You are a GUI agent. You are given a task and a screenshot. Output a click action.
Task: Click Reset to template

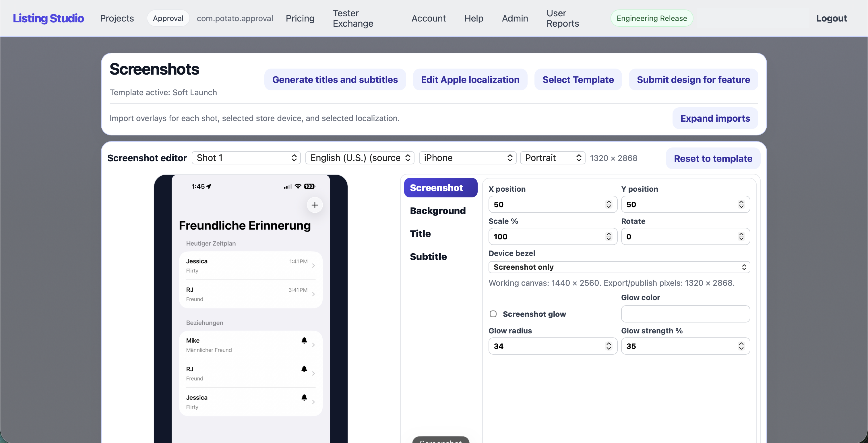pyautogui.click(x=713, y=158)
